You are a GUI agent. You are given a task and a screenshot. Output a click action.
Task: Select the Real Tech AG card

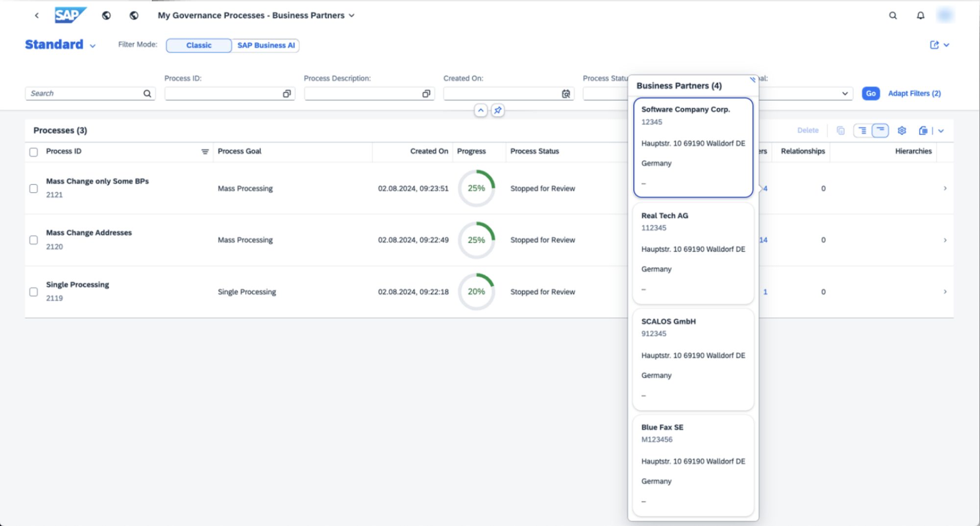click(693, 254)
